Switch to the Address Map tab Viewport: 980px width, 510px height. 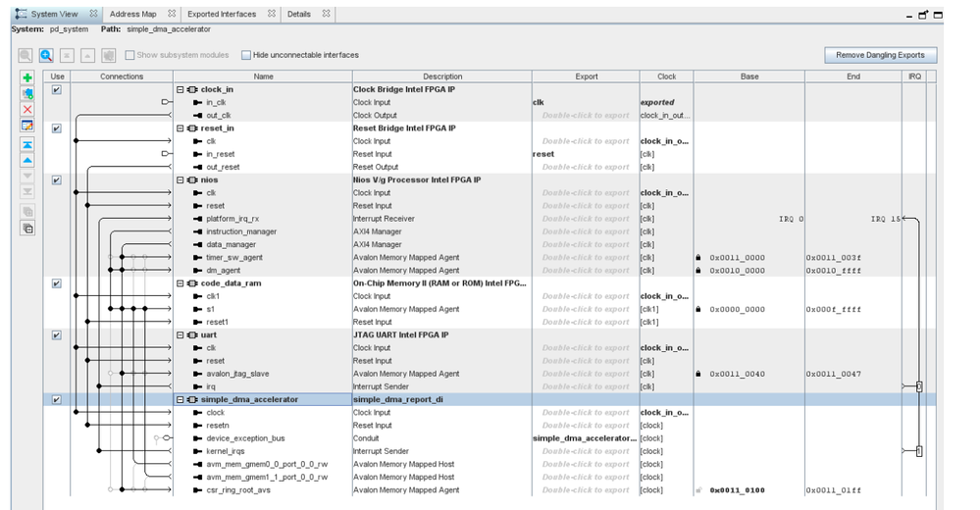[132, 15]
